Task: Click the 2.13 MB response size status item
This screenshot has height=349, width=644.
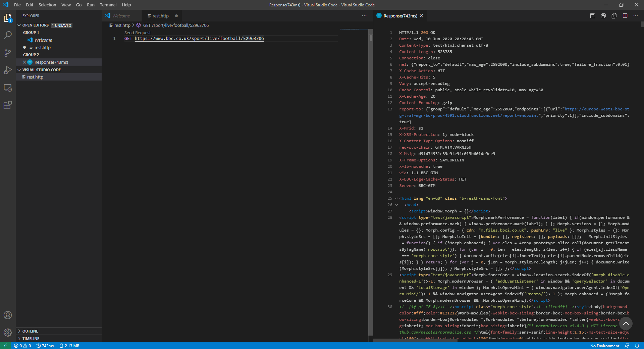Action: tap(69, 346)
